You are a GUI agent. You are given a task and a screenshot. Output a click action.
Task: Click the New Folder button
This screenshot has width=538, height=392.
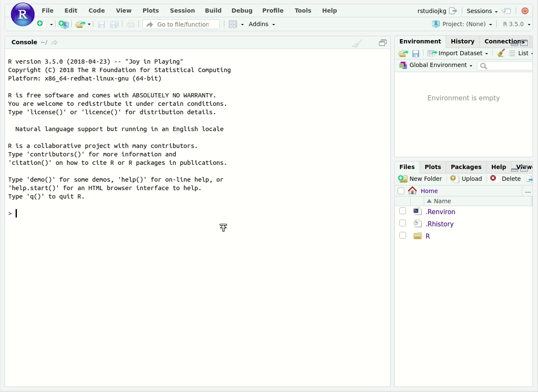click(420, 179)
